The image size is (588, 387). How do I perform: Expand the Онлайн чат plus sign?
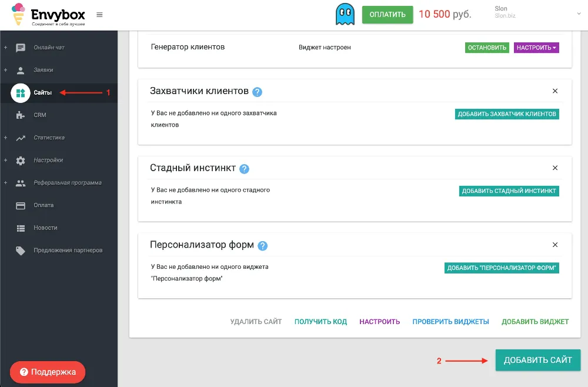(x=6, y=48)
